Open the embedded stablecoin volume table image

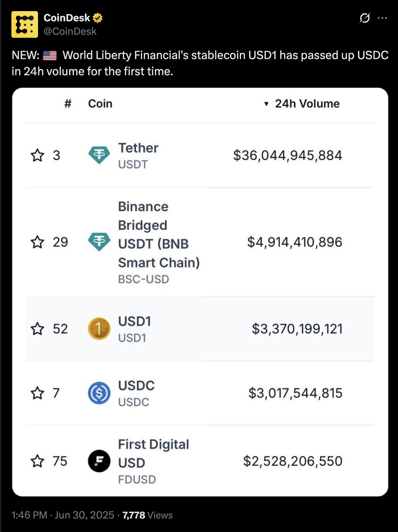tap(200, 292)
